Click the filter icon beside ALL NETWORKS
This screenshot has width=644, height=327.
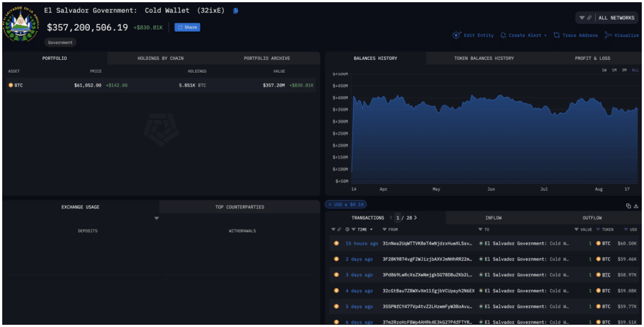click(582, 18)
